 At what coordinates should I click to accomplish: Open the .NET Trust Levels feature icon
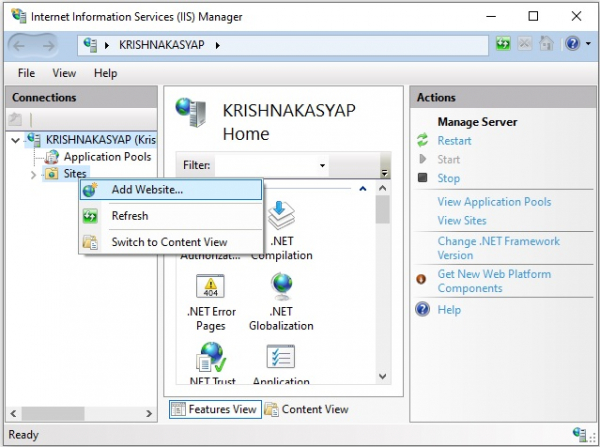click(211, 357)
